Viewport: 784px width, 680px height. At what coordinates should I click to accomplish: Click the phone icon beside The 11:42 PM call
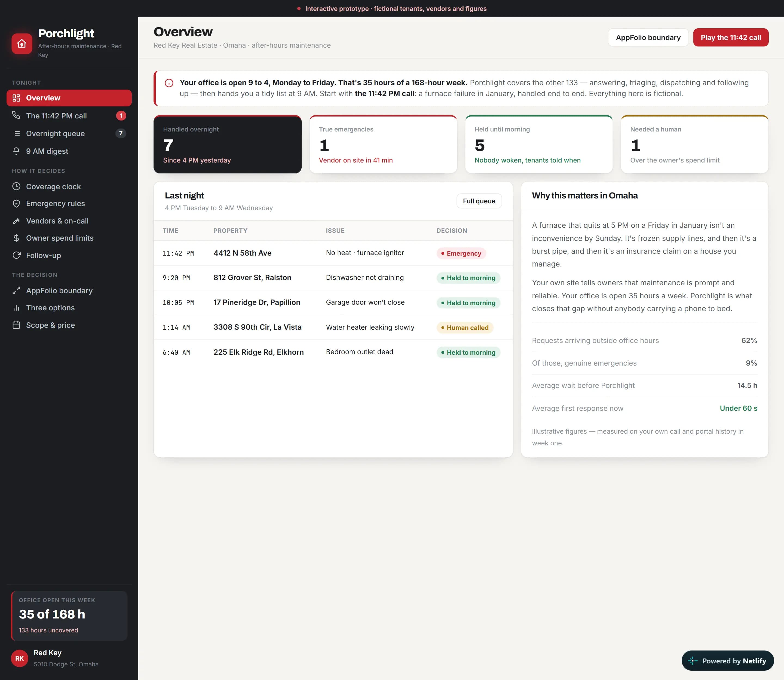[16, 115]
